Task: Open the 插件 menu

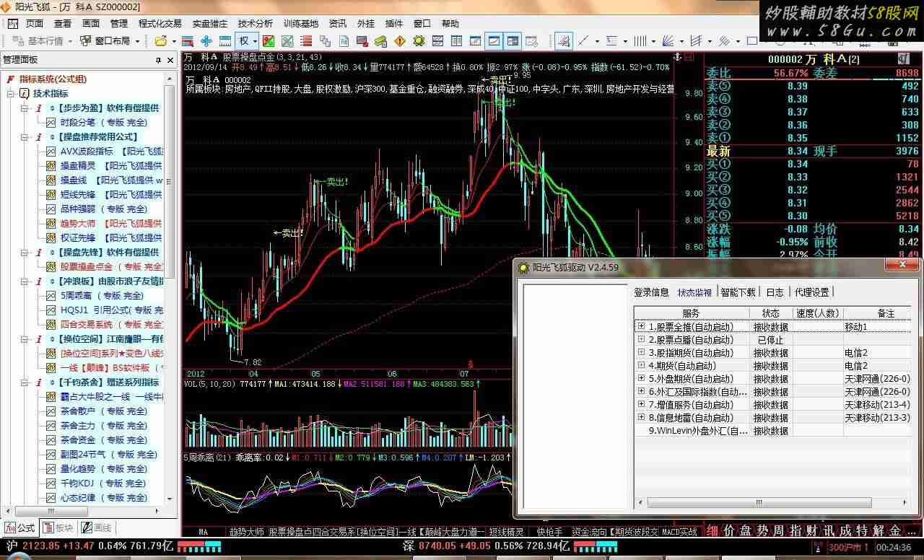Action: click(394, 24)
